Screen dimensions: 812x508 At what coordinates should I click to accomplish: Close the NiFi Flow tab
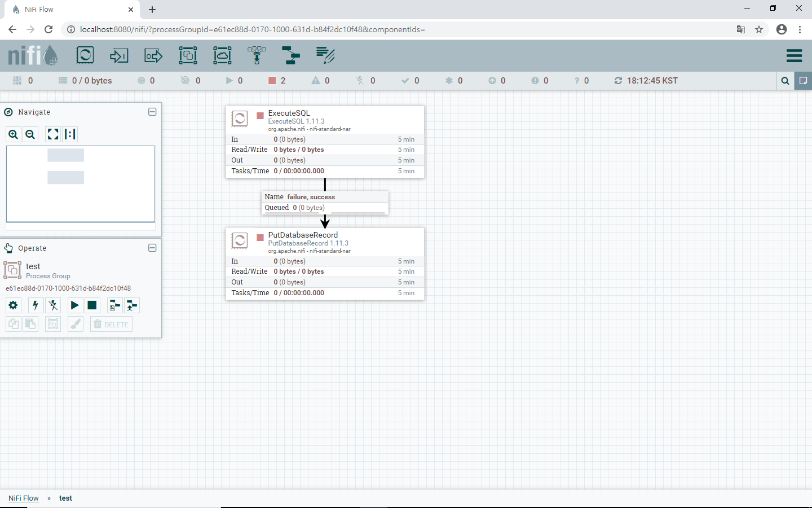coord(131,10)
